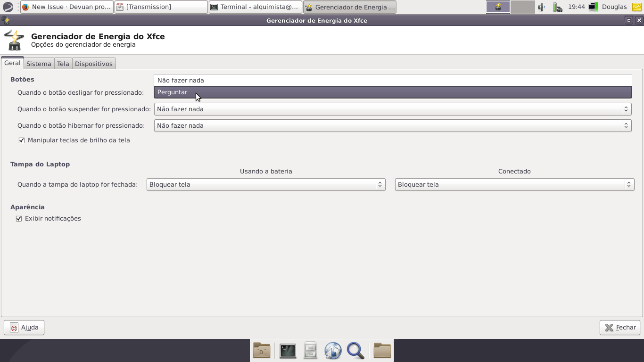Open the terminal emulator in the dock
Image resolution: width=644 pixels, height=362 pixels.
[288, 351]
